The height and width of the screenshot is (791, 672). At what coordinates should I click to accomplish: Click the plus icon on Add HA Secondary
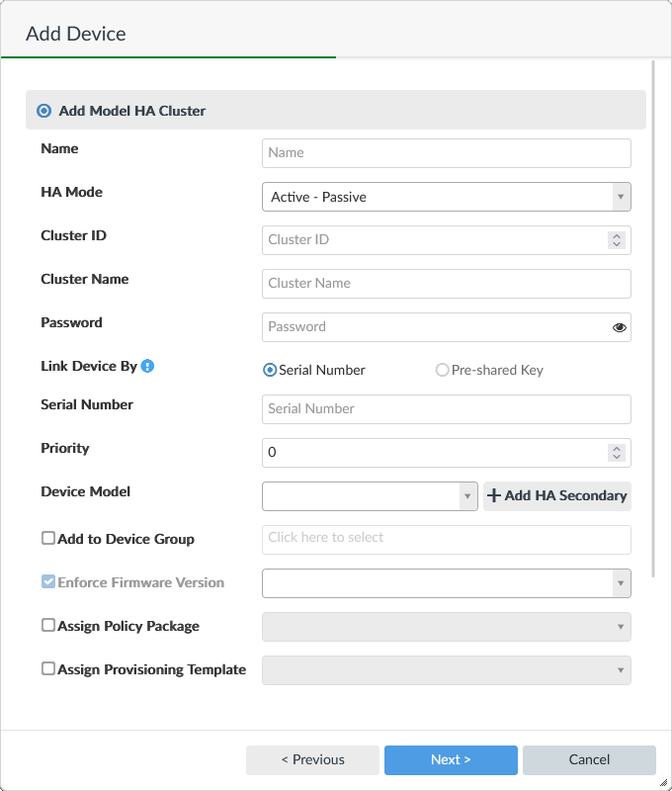tap(493, 496)
